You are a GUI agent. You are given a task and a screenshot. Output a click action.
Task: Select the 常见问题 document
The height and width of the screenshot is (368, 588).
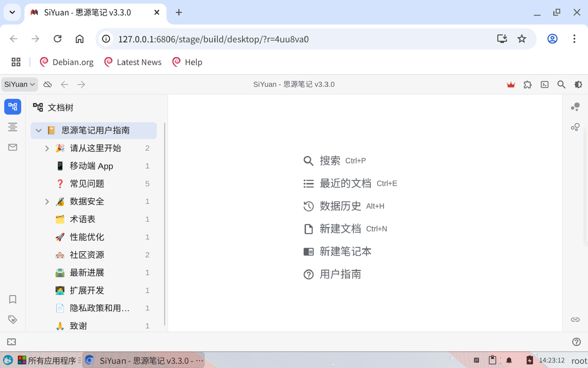[x=87, y=184]
